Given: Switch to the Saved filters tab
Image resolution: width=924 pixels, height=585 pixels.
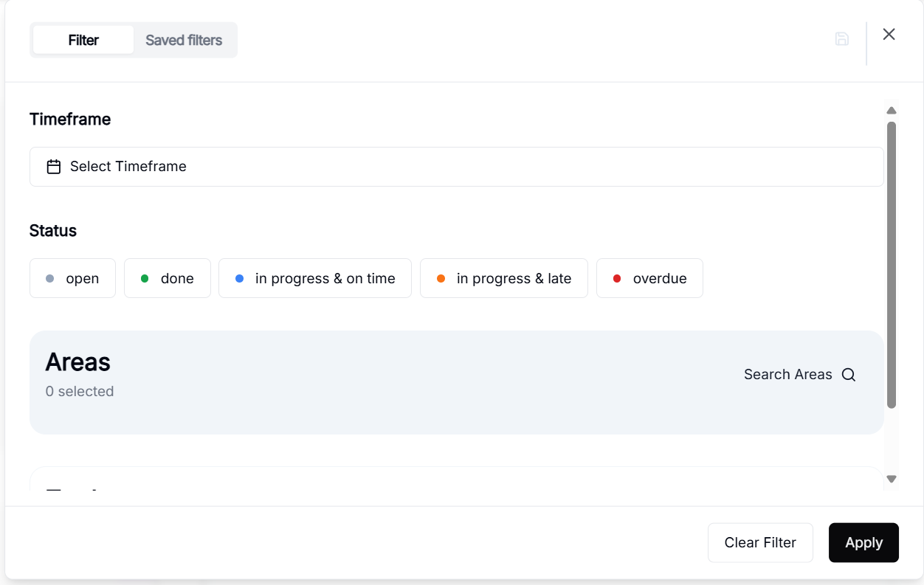Looking at the screenshot, I should pos(184,40).
